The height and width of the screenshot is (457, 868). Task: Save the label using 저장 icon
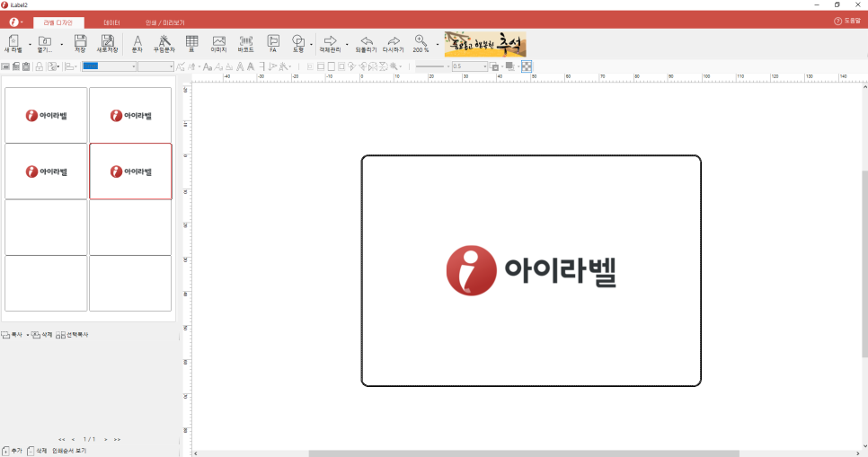coord(80,43)
